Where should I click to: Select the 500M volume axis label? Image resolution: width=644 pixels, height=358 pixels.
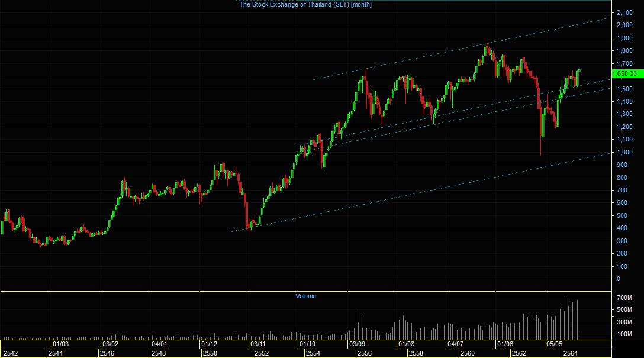[624, 310]
